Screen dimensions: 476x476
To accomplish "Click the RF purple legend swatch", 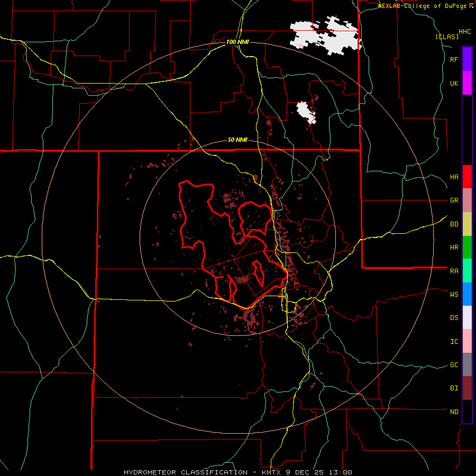I will click(x=467, y=59).
